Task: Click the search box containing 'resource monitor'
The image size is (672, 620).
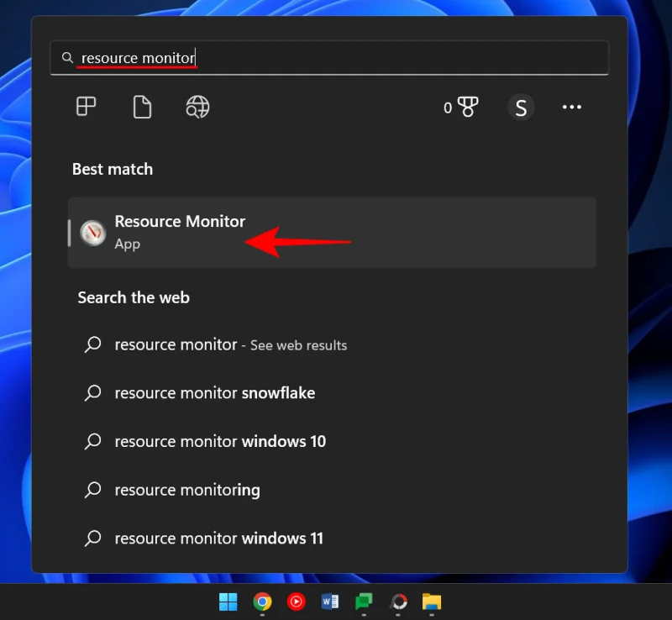Action: click(x=329, y=58)
